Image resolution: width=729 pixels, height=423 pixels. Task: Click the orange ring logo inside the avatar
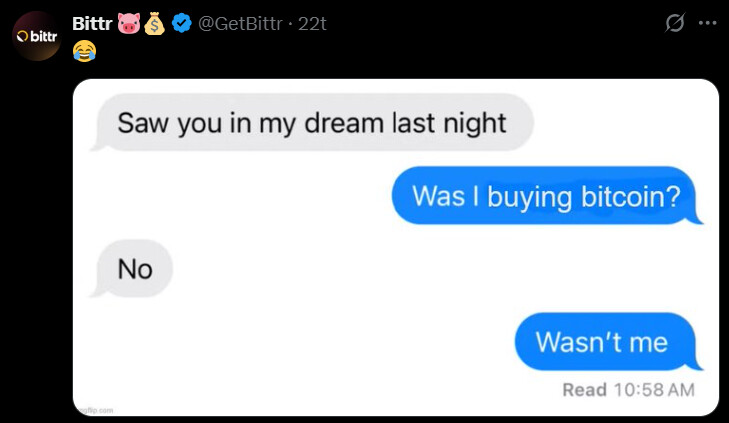coord(22,36)
